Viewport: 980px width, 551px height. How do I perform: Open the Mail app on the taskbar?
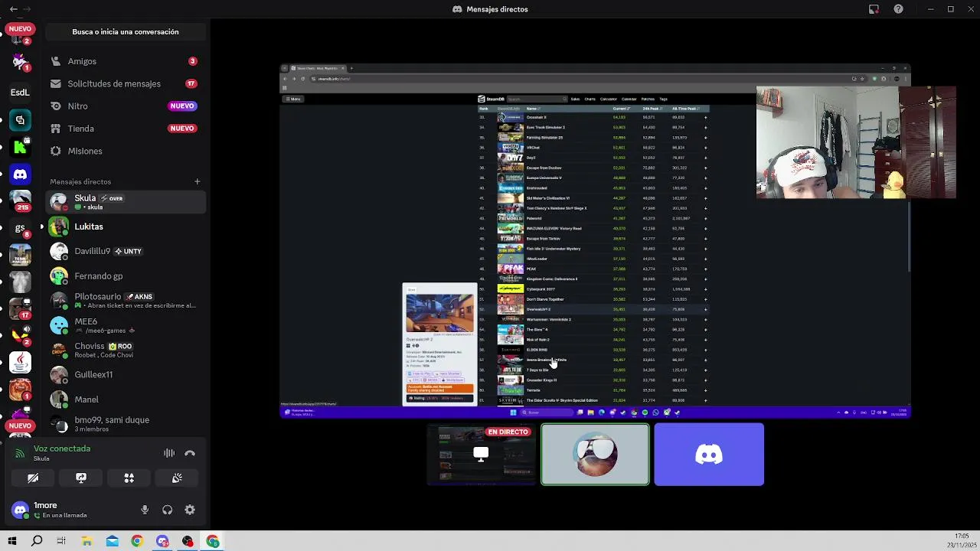pyautogui.click(x=112, y=541)
